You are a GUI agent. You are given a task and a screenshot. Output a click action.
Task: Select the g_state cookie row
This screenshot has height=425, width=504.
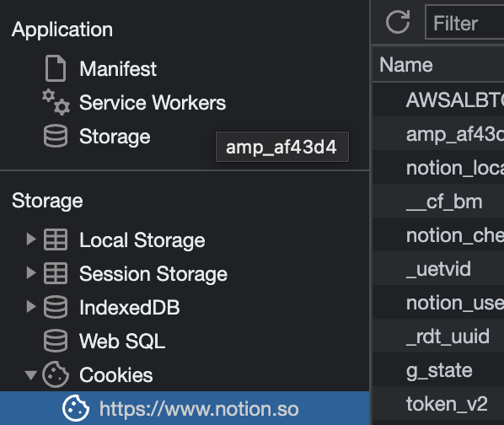click(x=438, y=369)
